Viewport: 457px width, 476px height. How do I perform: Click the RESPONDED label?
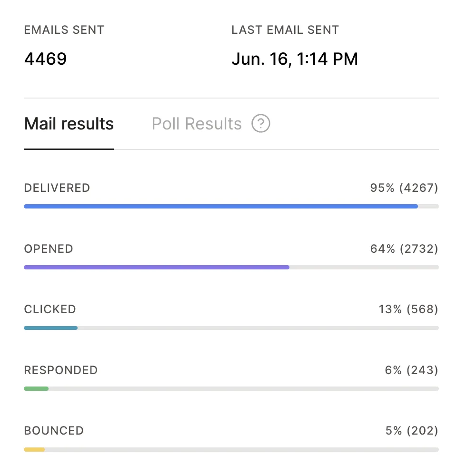61,370
